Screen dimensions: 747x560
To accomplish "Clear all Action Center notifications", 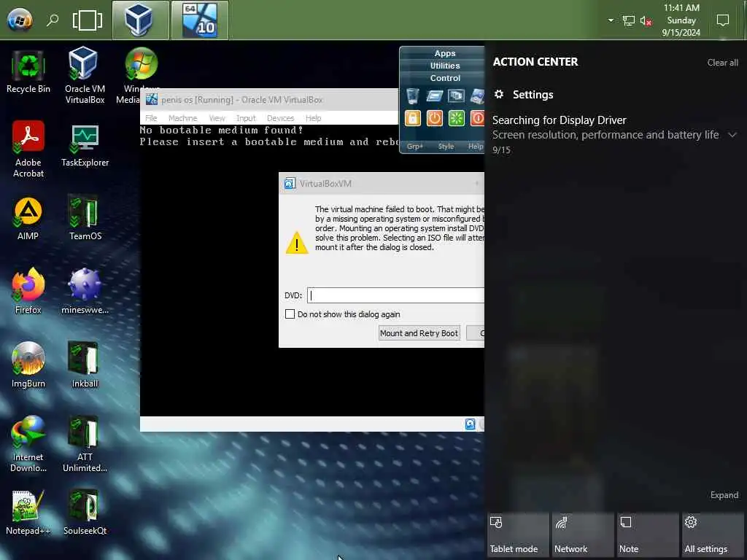I will coord(722,63).
